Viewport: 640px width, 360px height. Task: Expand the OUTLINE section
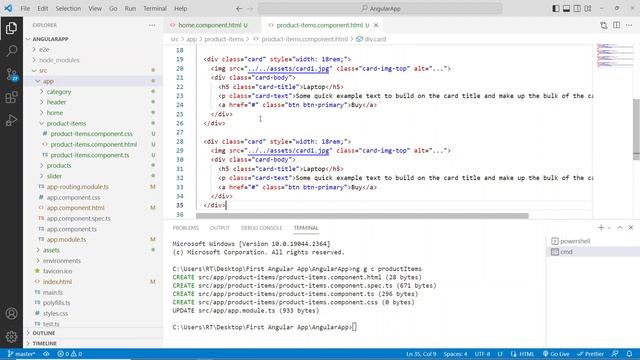click(x=93, y=333)
